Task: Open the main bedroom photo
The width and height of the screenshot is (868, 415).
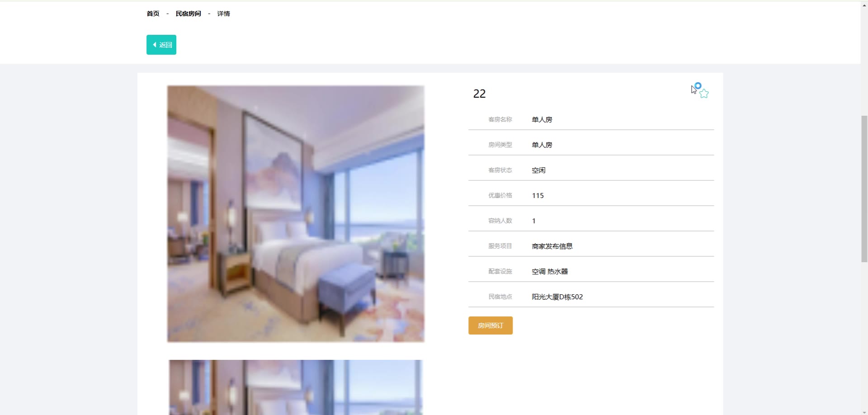Action: pos(296,214)
